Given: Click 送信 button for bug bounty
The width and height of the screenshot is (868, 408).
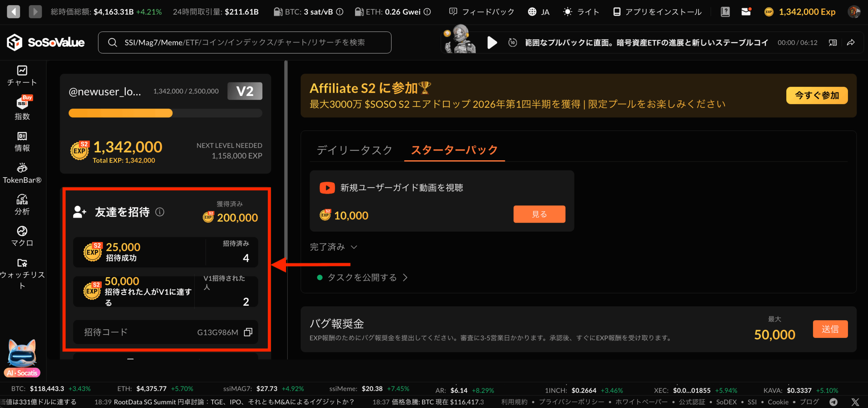Looking at the screenshot, I should point(830,329).
